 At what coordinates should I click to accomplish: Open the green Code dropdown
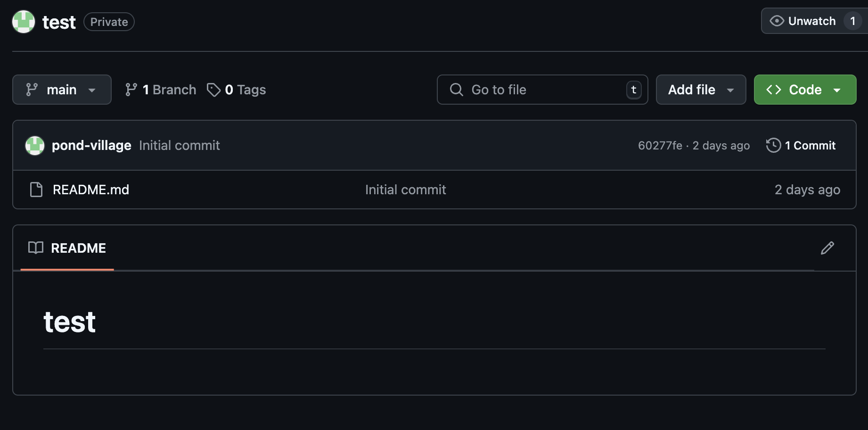[805, 90]
